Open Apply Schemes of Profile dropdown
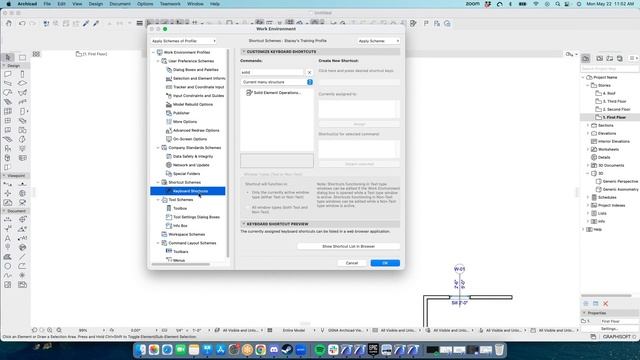This screenshot has height=360, width=640. click(183, 41)
